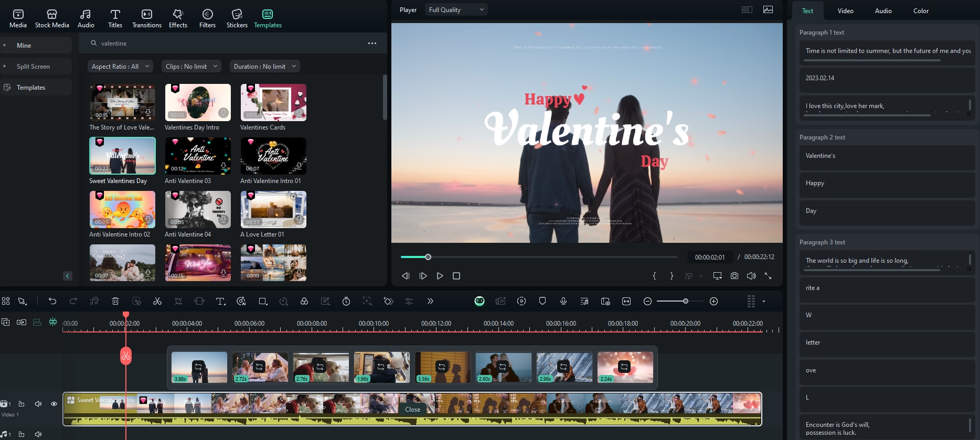Click the marker shield icon

[542, 301]
